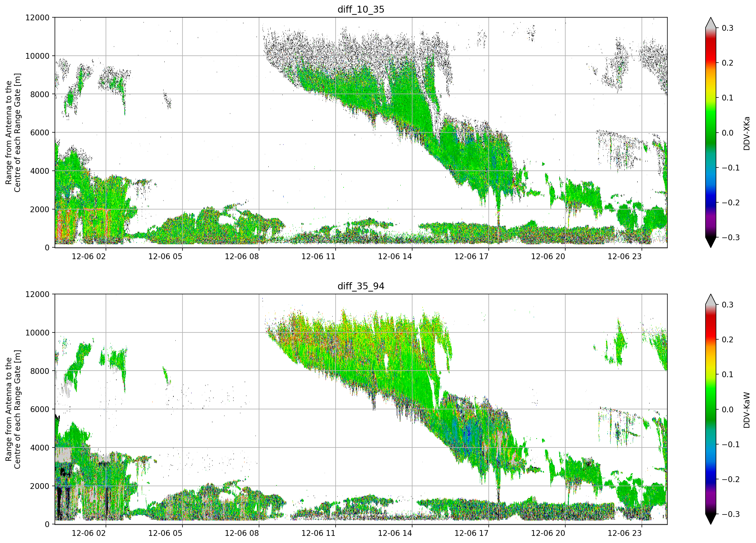756x543 pixels.
Task: Click the 6000 y-tick in diff_35_94 plot
Action: (40, 409)
